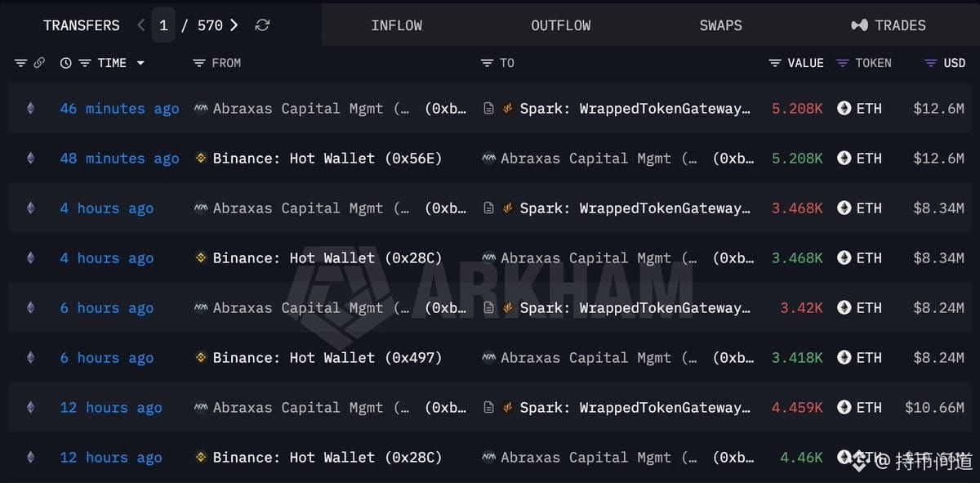Click the link icon in header row
Screen dimensions: 980x483
point(38,63)
